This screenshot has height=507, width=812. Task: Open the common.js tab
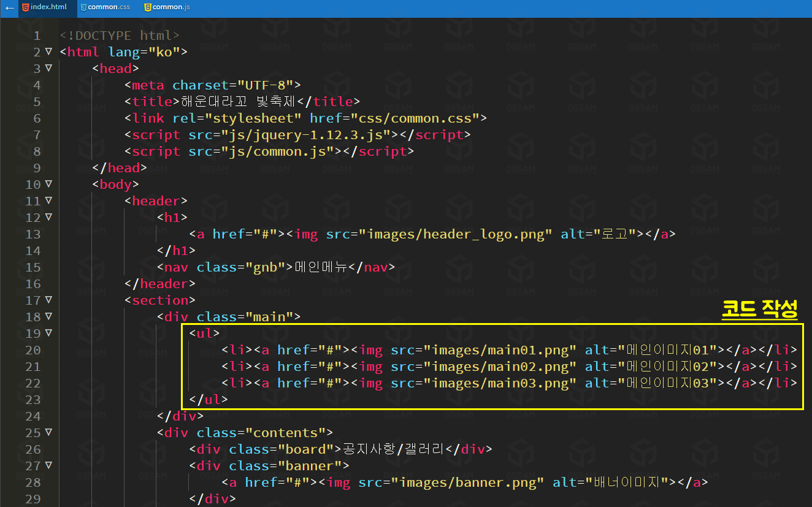(167, 7)
